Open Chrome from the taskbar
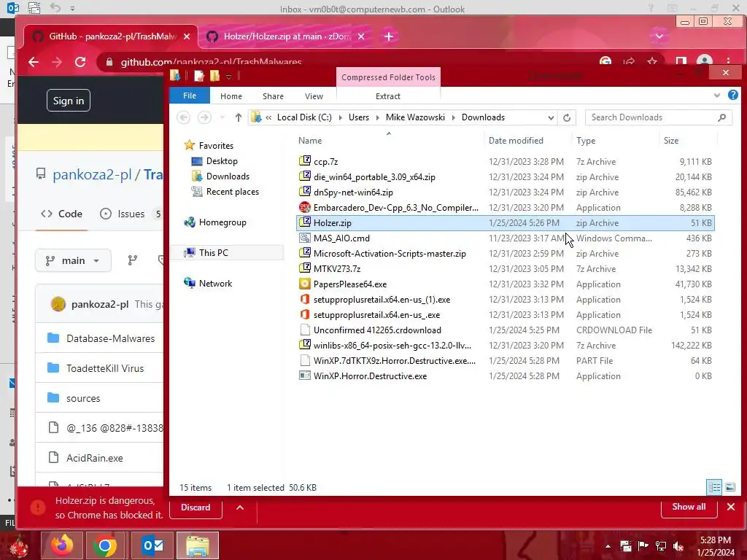The height and width of the screenshot is (560, 747). (x=105, y=545)
